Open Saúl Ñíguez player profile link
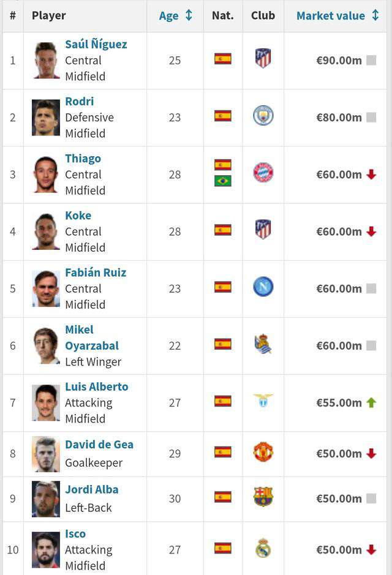392x575 pixels. coord(96,44)
